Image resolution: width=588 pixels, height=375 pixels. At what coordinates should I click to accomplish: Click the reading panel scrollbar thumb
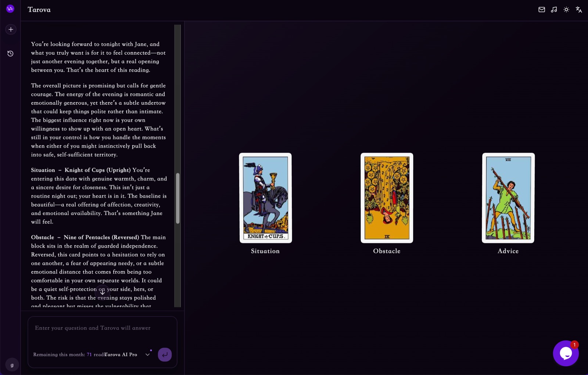pos(178,198)
